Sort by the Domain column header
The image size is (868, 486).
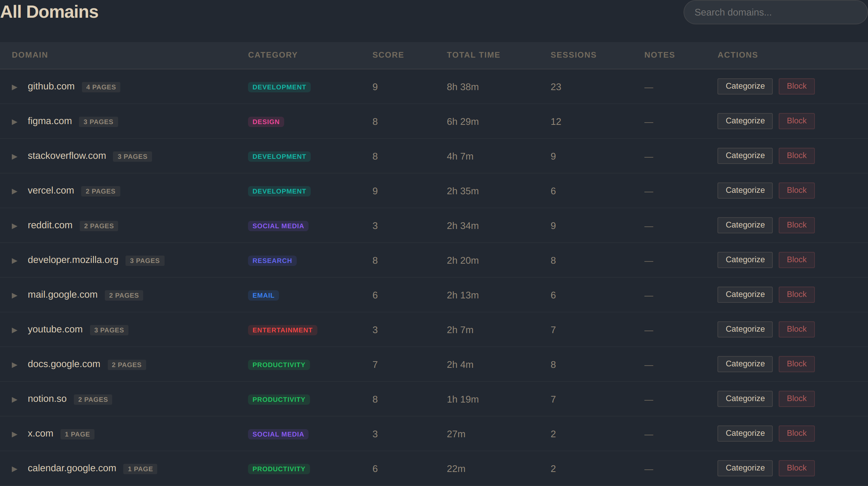click(x=30, y=55)
